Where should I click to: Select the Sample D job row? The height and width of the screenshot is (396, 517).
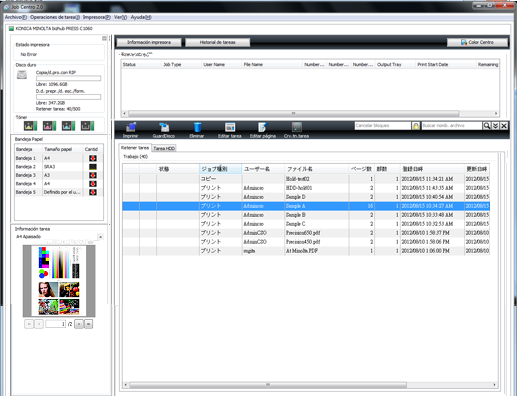coord(306,197)
